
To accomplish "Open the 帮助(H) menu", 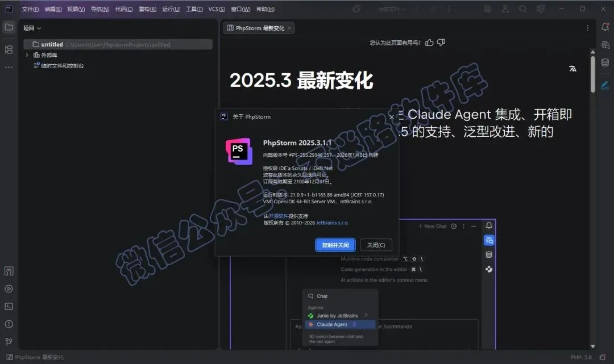I will (x=265, y=9).
